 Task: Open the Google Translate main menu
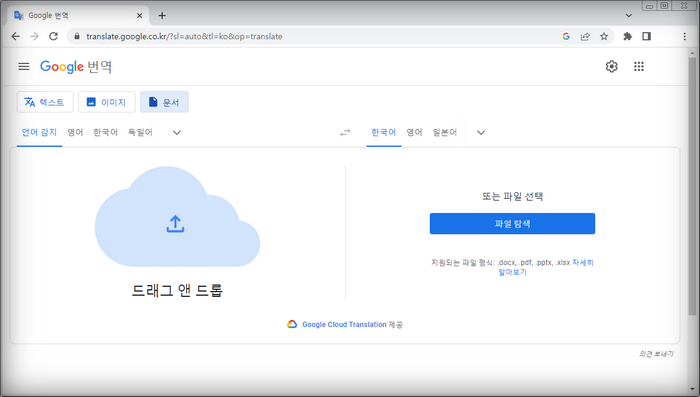pyautogui.click(x=24, y=67)
